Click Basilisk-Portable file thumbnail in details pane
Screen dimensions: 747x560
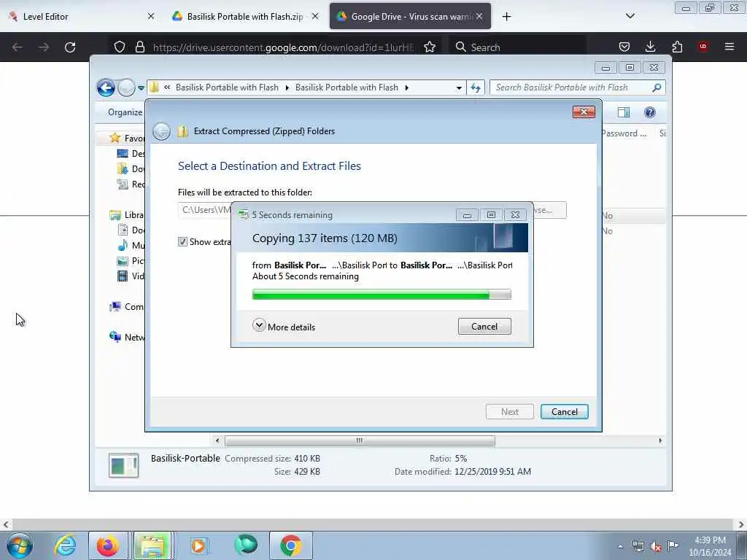pyautogui.click(x=124, y=464)
